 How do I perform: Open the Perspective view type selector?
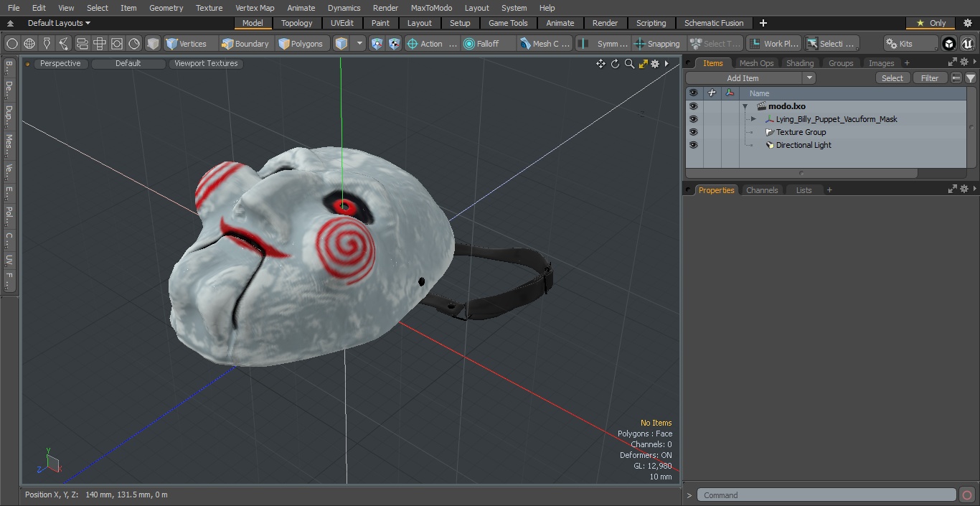(x=60, y=64)
